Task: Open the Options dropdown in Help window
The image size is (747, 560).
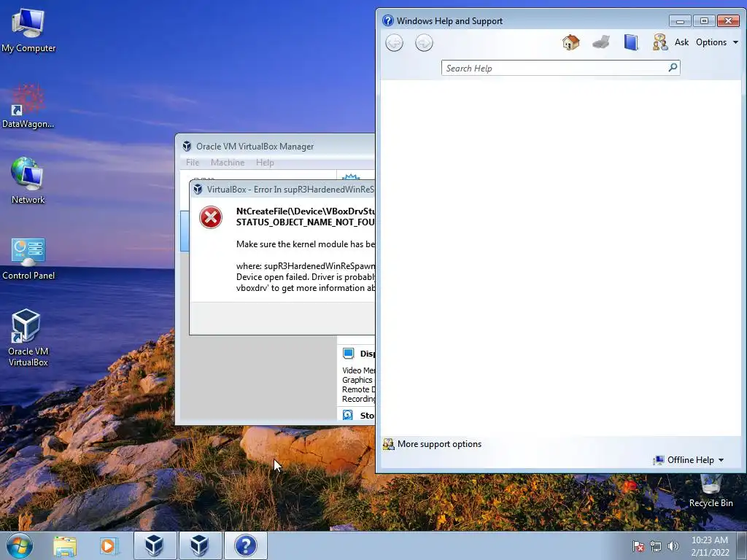Action: coord(717,42)
